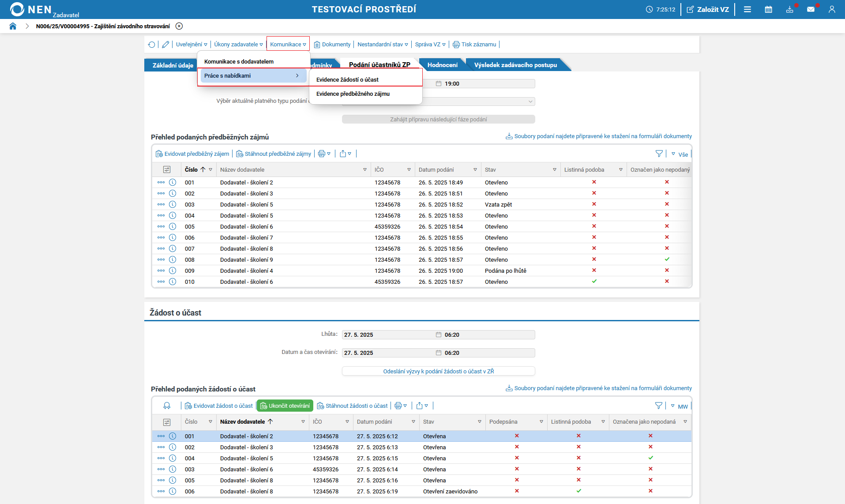This screenshot has width=845, height=504.
Task: Switch to the Hodnocení tab
Action: tap(442, 65)
